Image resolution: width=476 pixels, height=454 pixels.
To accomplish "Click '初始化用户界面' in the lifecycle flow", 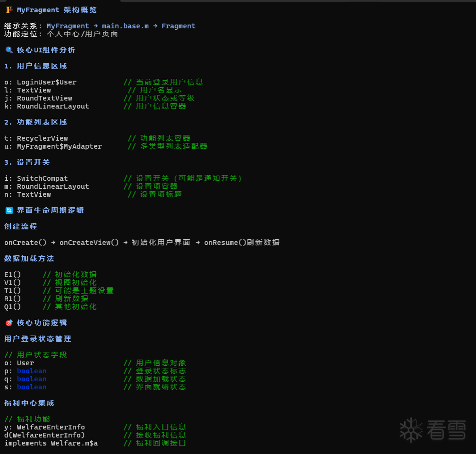I will [161, 243].
